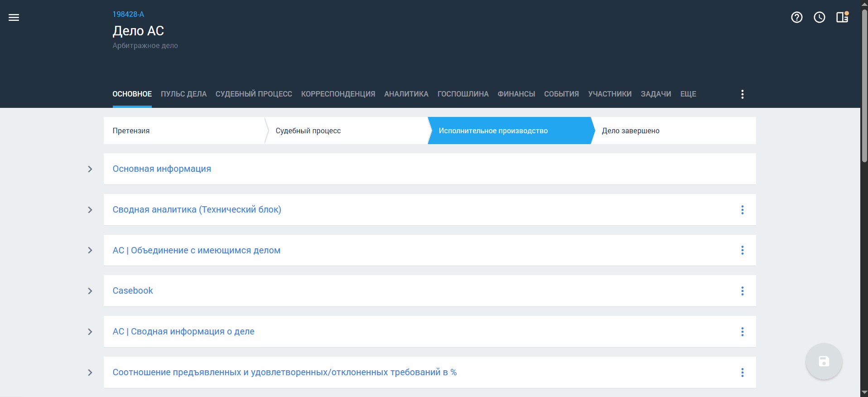
Task: Switch to the ЗАДАЧИ tab
Action: point(656,94)
